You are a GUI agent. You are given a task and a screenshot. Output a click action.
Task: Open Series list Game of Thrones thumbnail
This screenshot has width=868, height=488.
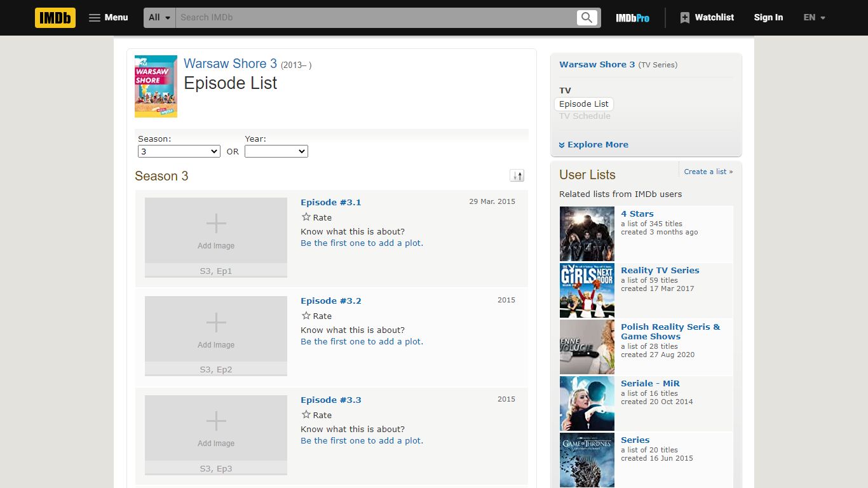tap(587, 460)
